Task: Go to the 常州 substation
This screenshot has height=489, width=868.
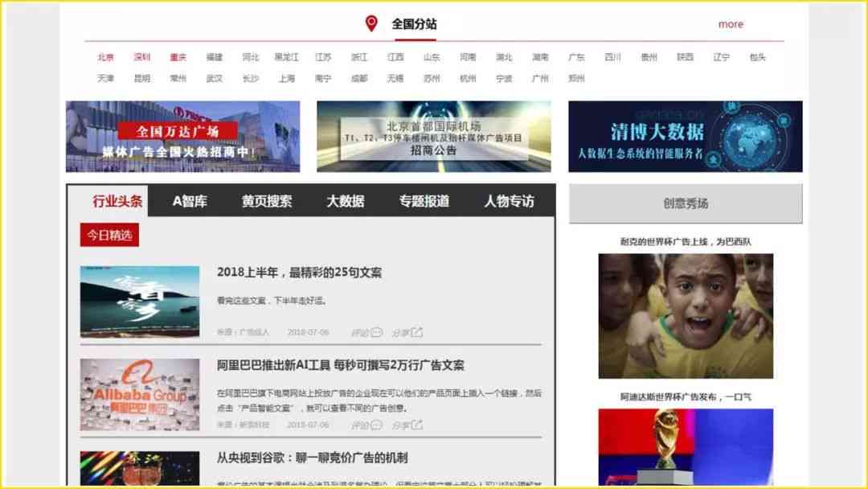Action: [178, 79]
